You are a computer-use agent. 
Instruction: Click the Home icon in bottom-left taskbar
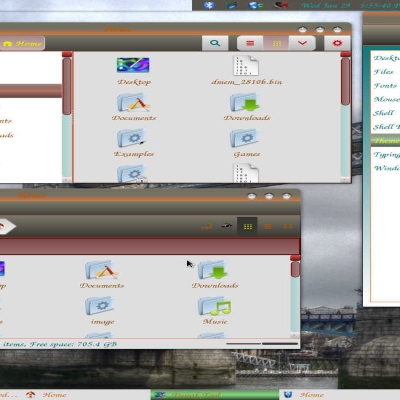(x=30, y=395)
